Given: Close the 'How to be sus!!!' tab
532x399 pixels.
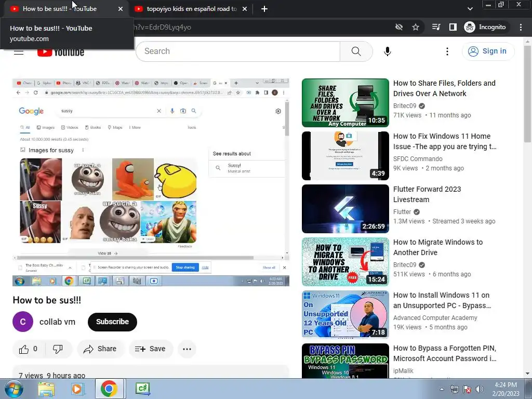Looking at the screenshot, I should [121, 9].
